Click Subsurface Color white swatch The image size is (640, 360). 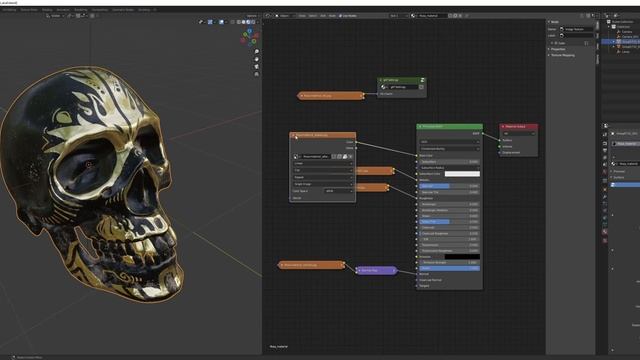(x=462, y=174)
